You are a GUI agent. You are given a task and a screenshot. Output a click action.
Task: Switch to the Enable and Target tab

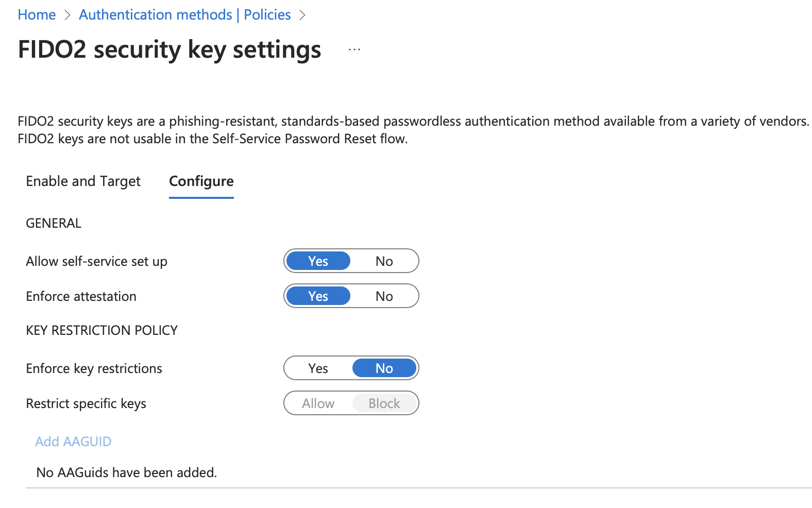click(83, 181)
